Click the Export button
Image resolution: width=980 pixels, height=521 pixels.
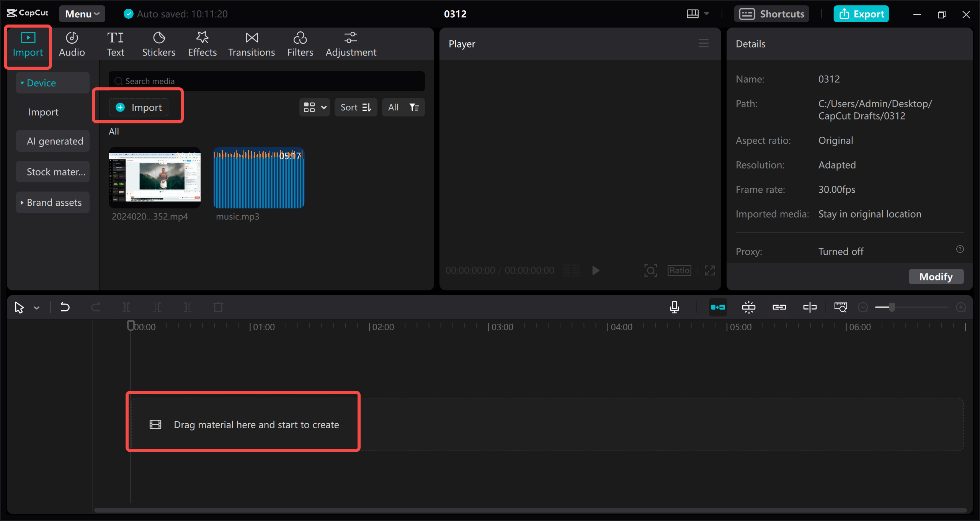pyautogui.click(x=861, y=14)
